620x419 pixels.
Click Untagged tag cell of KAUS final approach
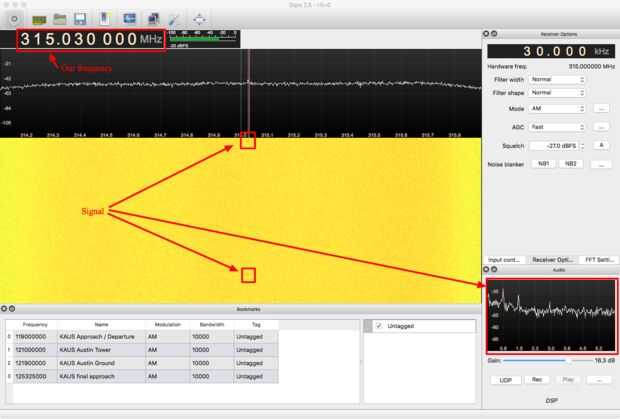point(256,376)
